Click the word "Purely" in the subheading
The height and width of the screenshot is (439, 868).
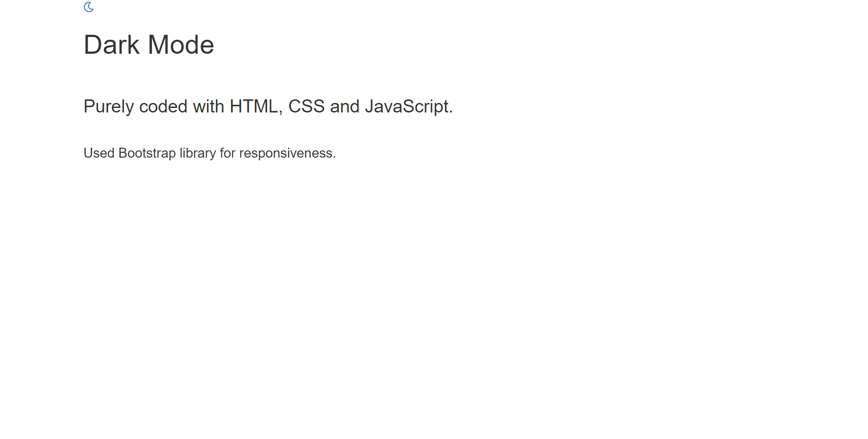pos(108,107)
